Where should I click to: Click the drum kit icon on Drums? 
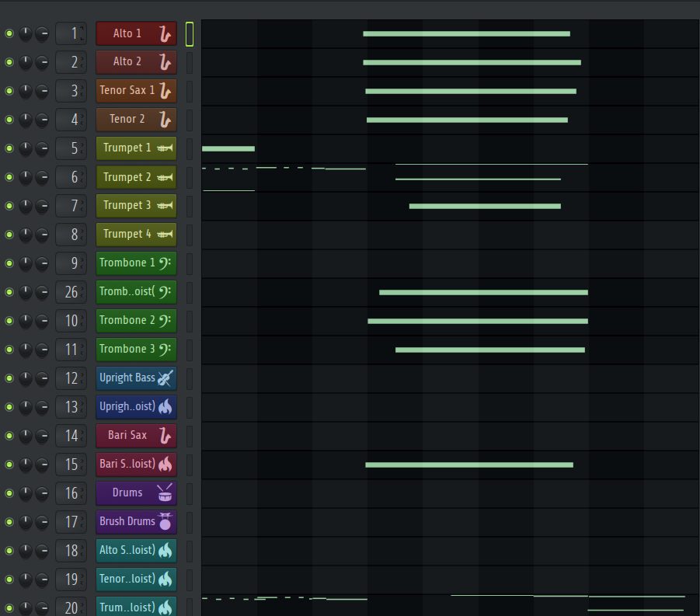[x=165, y=492]
